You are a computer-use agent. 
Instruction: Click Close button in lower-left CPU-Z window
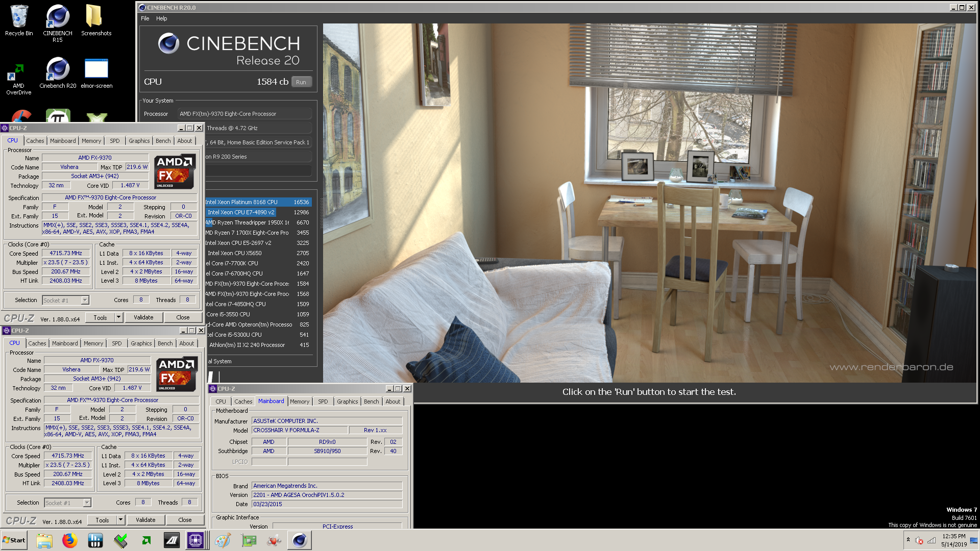point(185,520)
